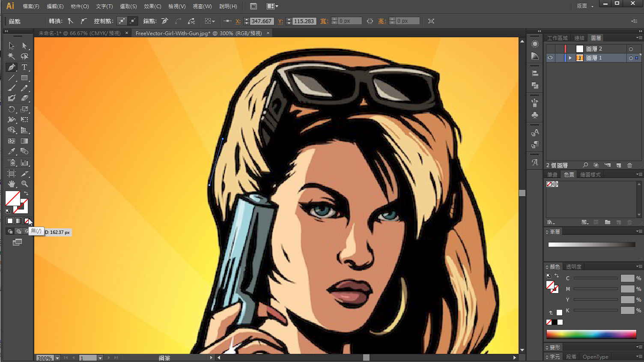Hide 圖層 1 with its eye icon
The height and width of the screenshot is (362, 644).
coord(550,58)
